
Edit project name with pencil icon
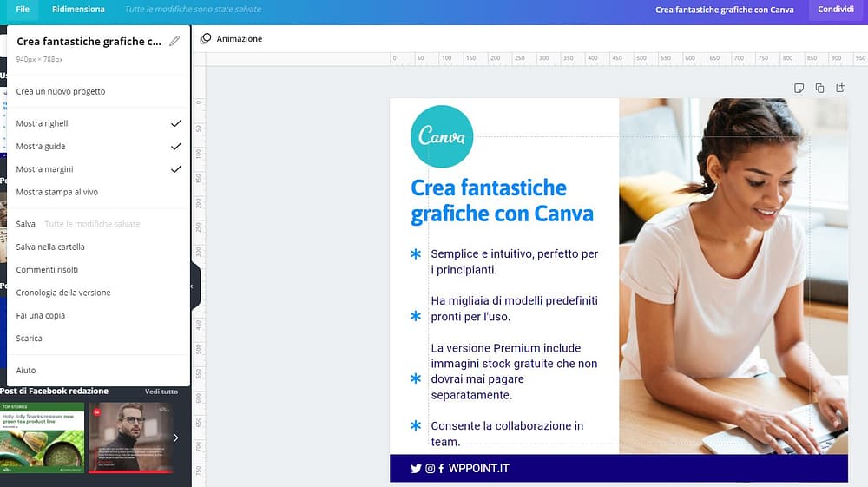tap(174, 41)
